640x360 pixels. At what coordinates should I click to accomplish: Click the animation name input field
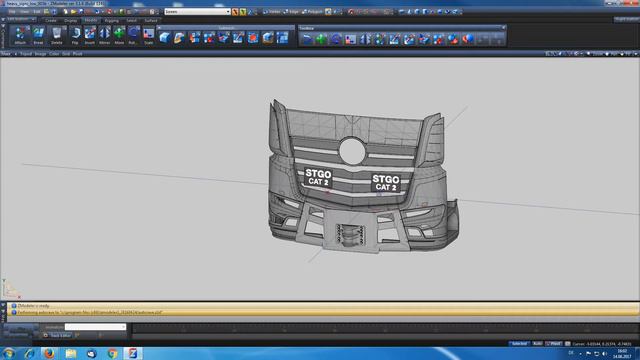pyautogui.click(x=96, y=327)
